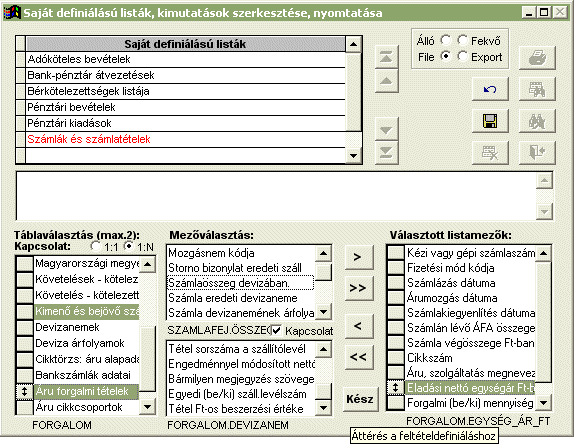Select Bérkötelezettségek listája row
The height and width of the screenshot is (445, 574).
coord(185,91)
